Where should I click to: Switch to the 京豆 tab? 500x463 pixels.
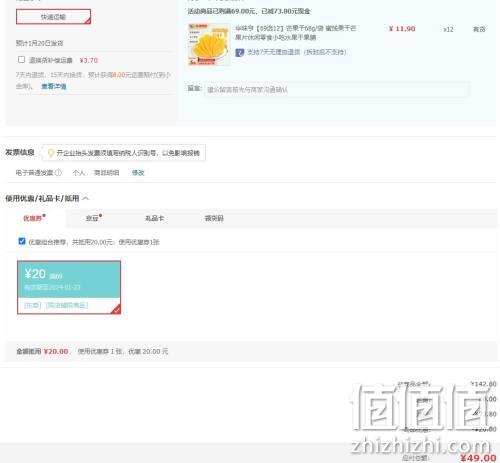(x=94, y=218)
